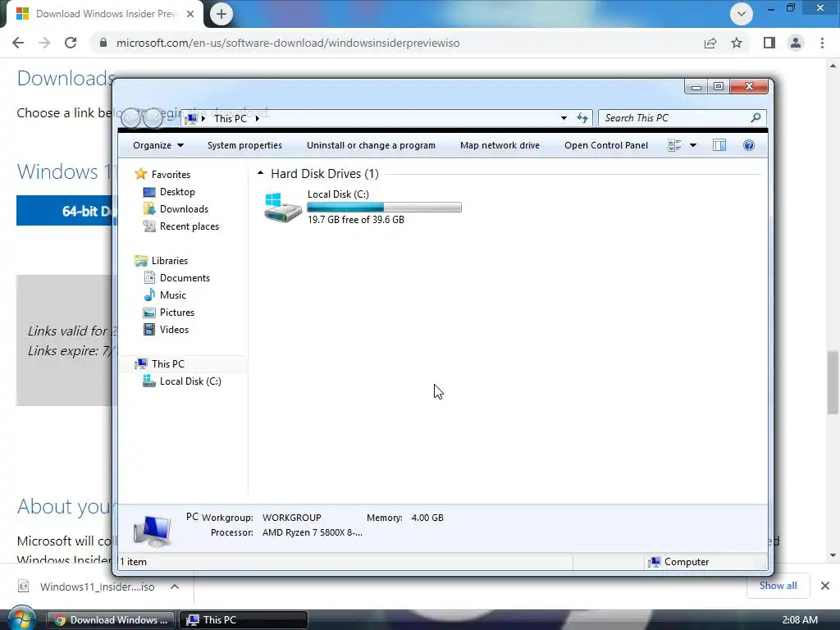
Task: Click the This PC breadcrumb arrow
Action: [x=257, y=118]
